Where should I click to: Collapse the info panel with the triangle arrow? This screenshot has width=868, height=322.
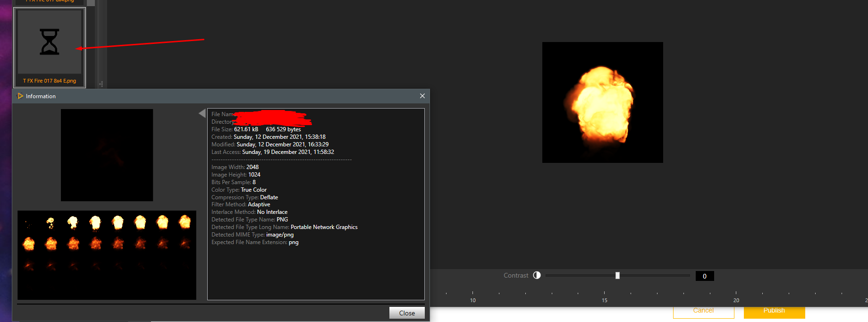202,113
